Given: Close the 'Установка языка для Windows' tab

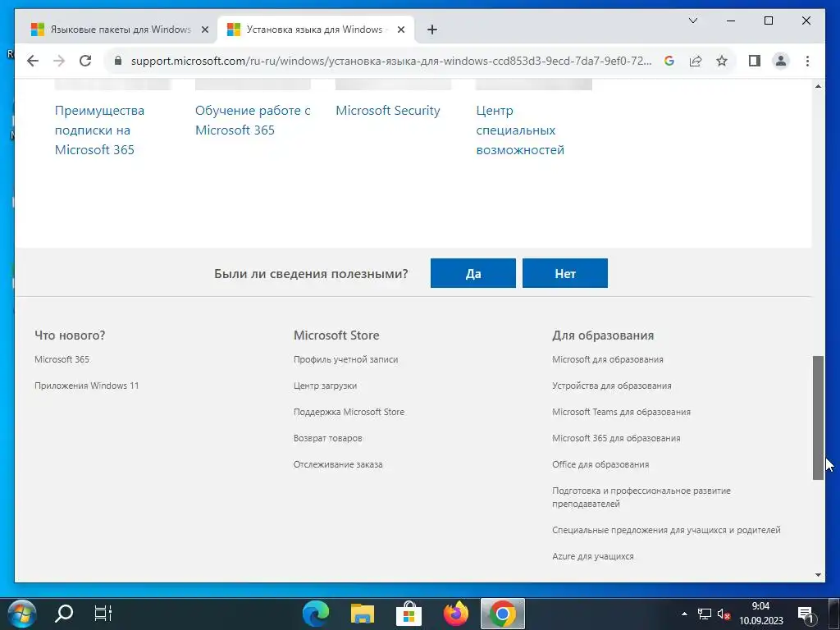Looking at the screenshot, I should [400, 30].
